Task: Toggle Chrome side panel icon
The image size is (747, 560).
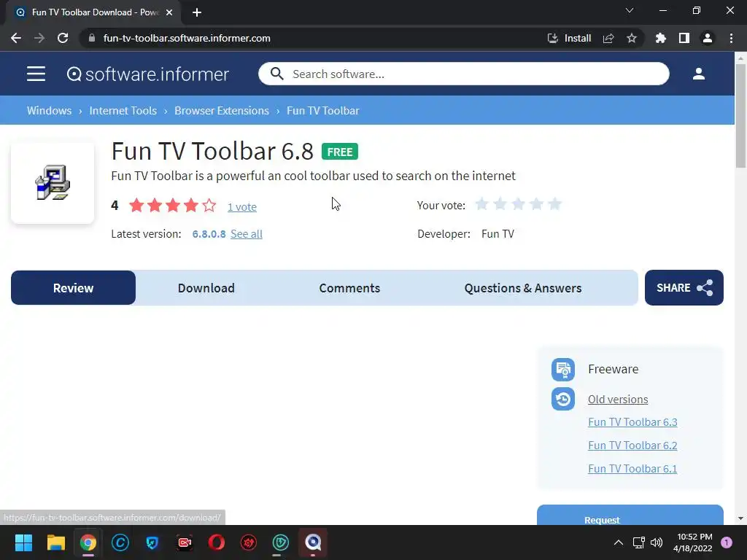Action: [x=684, y=38]
